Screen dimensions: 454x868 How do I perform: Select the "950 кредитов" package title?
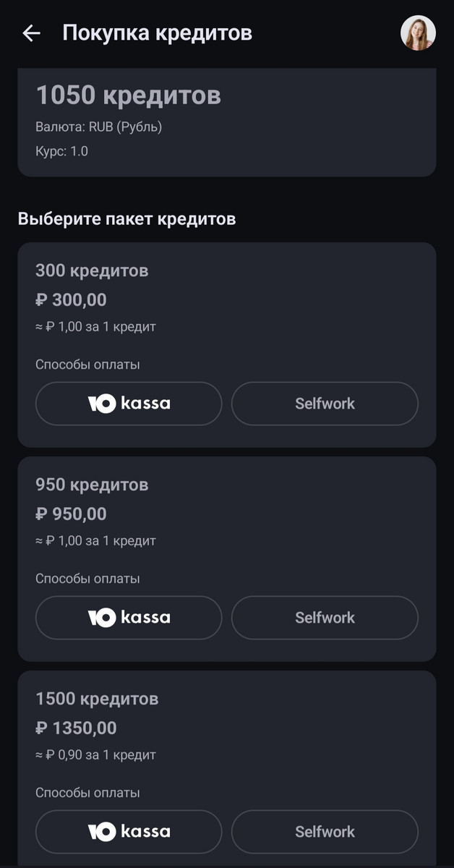point(92,485)
